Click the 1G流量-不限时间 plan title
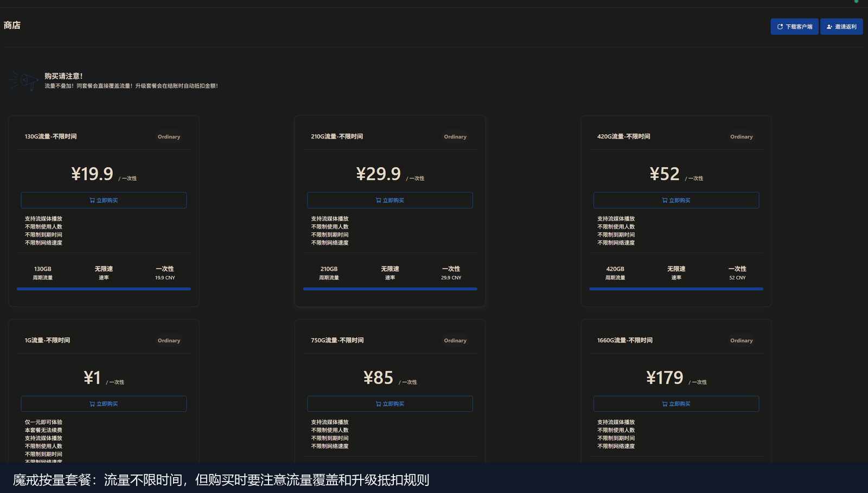Viewport: 868px width, 493px height. [47, 340]
